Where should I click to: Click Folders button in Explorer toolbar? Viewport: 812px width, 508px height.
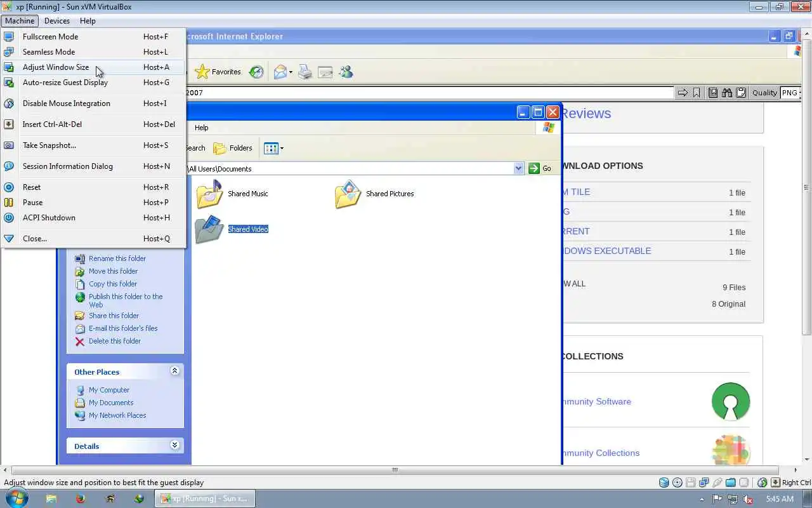(x=233, y=148)
